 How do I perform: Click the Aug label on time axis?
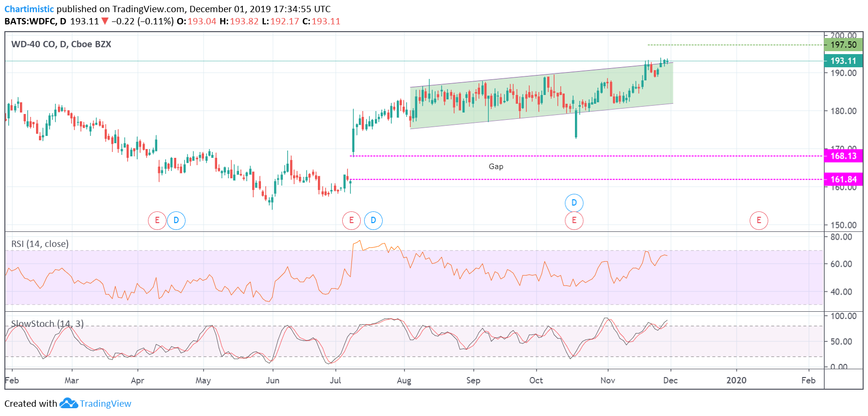pyautogui.click(x=404, y=380)
